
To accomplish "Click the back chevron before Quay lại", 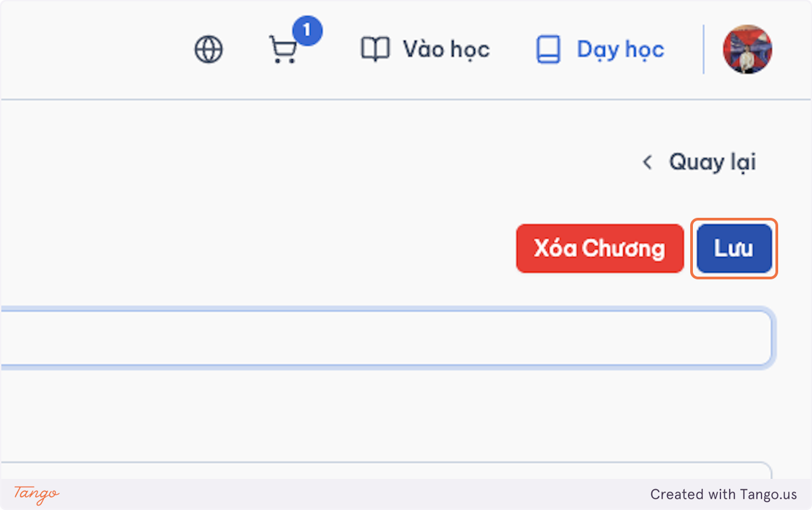I will point(648,162).
